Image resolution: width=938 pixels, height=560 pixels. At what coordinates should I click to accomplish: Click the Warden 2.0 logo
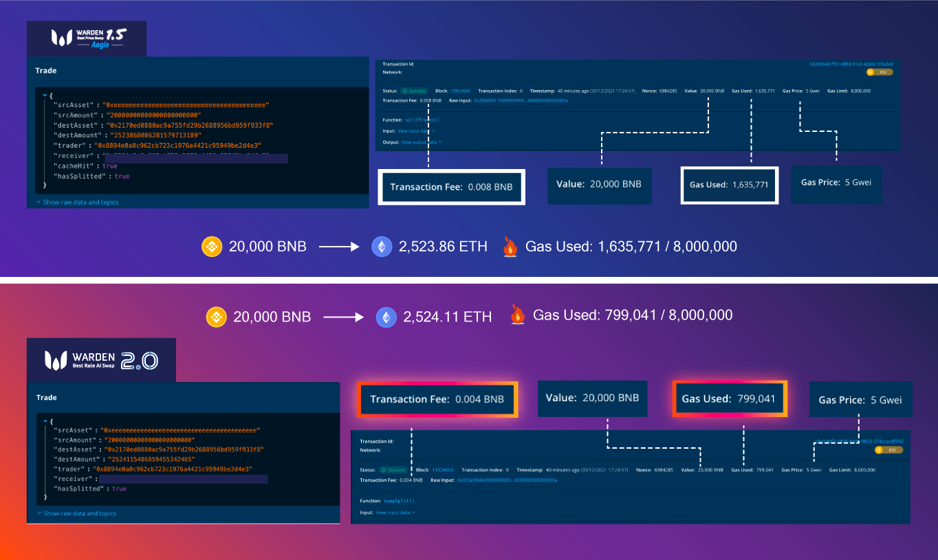point(101,360)
